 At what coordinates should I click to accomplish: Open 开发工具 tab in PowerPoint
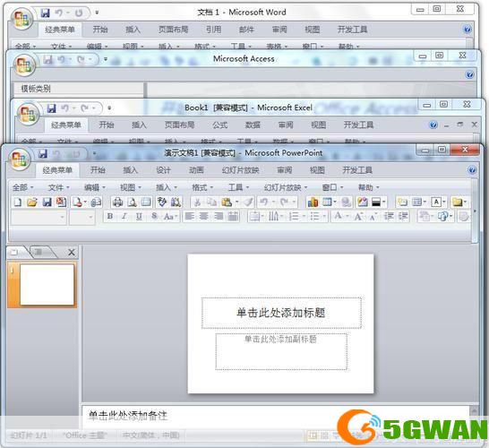coord(357,170)
